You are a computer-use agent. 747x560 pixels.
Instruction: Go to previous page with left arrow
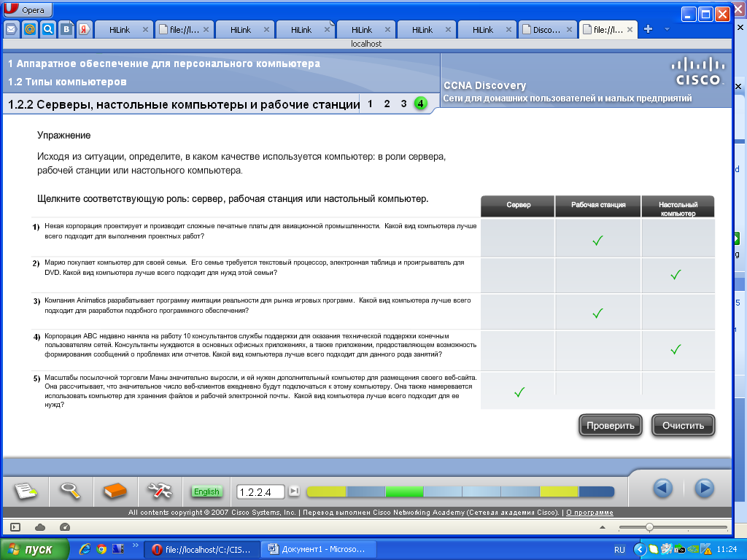tap(662, 488)
